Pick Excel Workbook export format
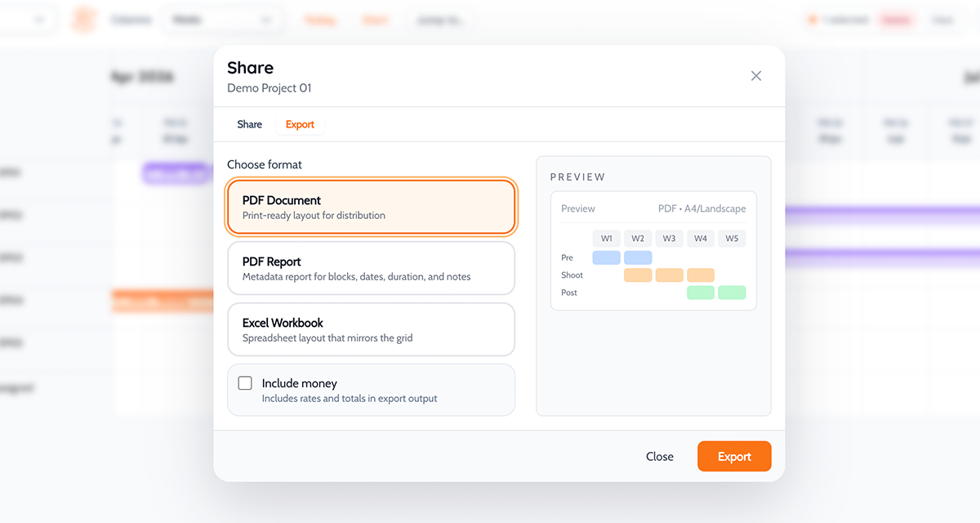The height and width of the screenshot is (523, 980). tap(371, 329)
